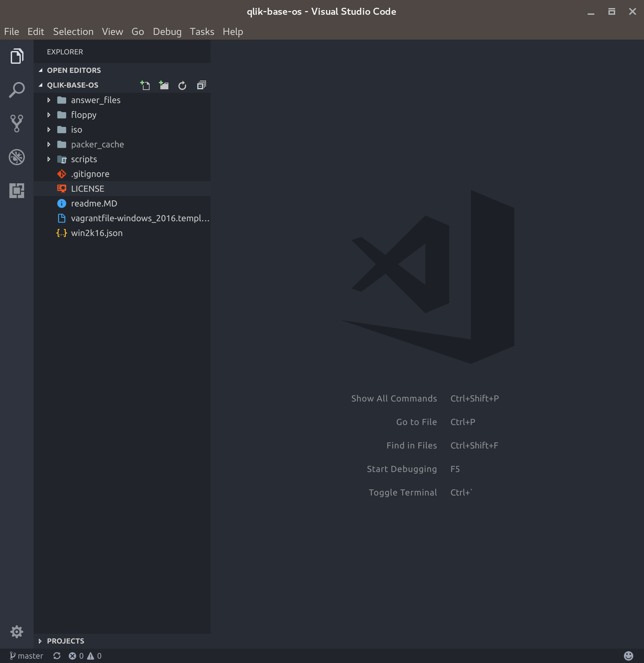This screenshot has height=663, width=644.
Task: Select the refresh icon in explorer toolbar
Action: pos(183,85)
